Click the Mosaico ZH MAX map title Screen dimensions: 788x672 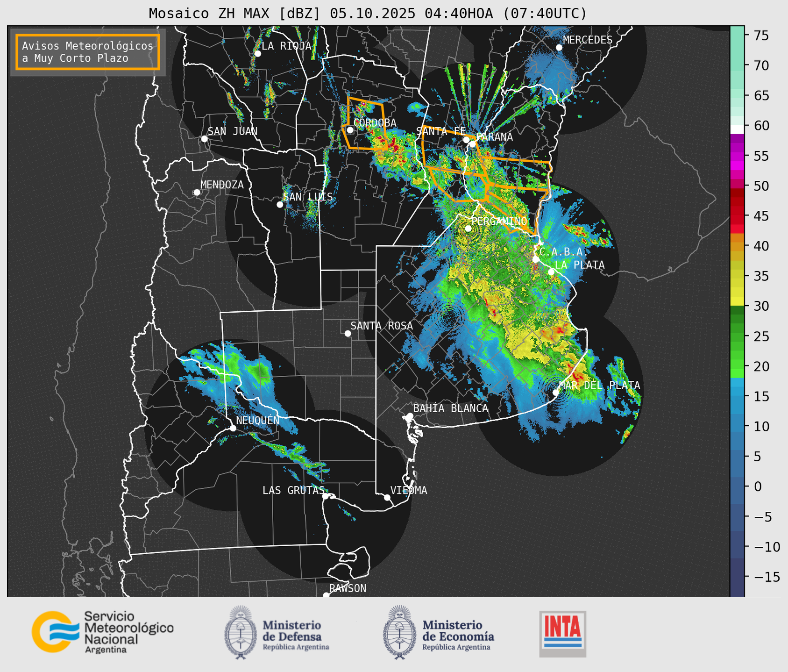pos(368,14)
